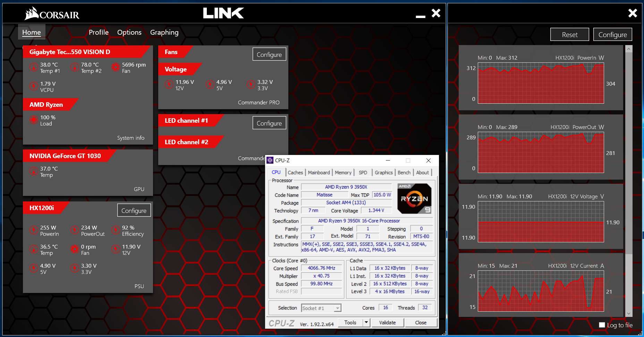
Task: Click the HX1200i PowerIn icon
Action: 33,230
